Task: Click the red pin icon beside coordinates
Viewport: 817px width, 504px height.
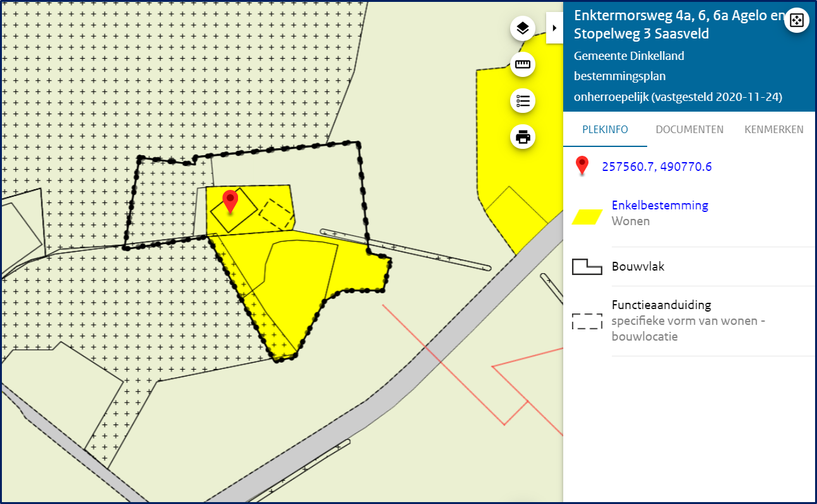Action: [x=582, y=167]
